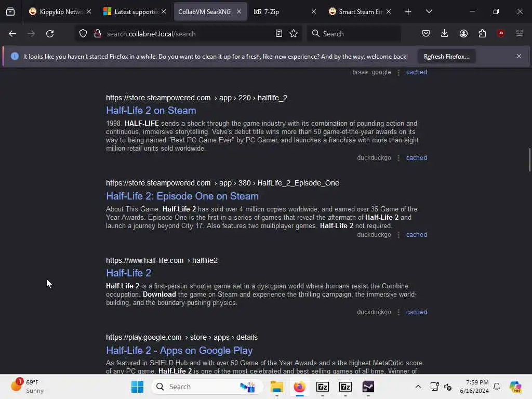The image size is (532, 399).
Task: Open Firefox account icon
Action: point(463,34)
